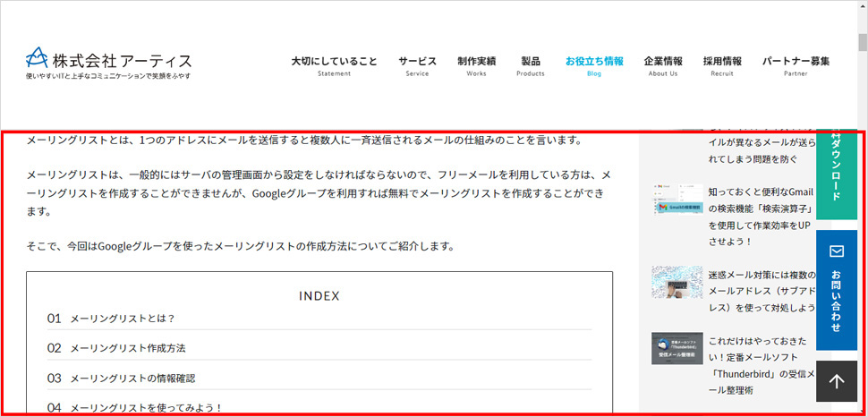This screenshot has width=868, height=417.
Task: Click sentence そこで、今回はGoogleグループを使った
Action: tap(240, 246)
